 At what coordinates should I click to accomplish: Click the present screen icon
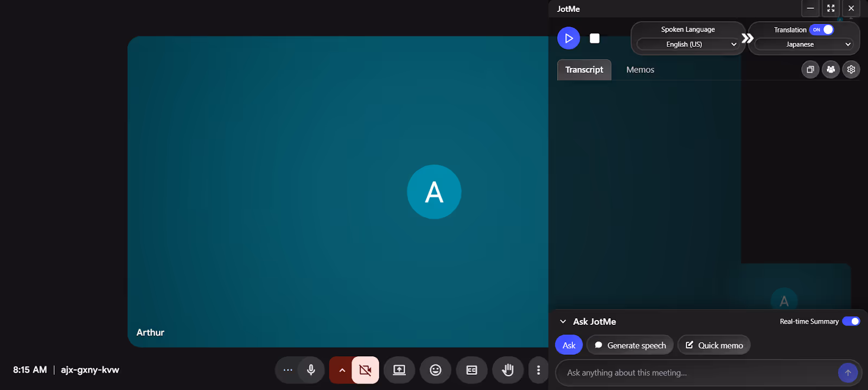click(x=399, y=370)
